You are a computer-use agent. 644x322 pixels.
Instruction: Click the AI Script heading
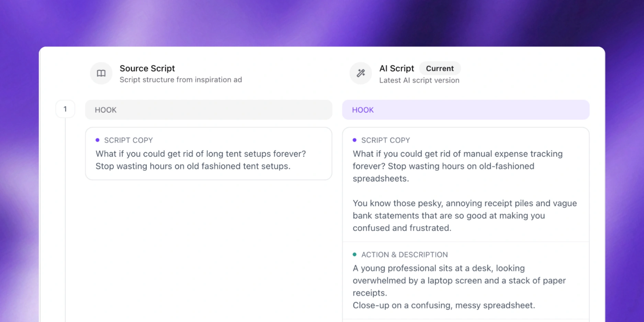tap(396, 68)
